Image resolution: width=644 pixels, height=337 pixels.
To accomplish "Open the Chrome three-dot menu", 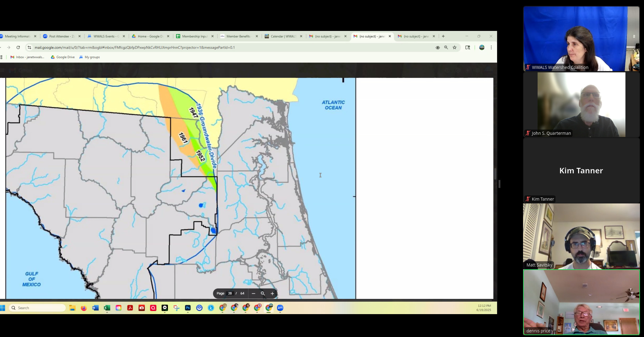I will click(x=491, y=47).
